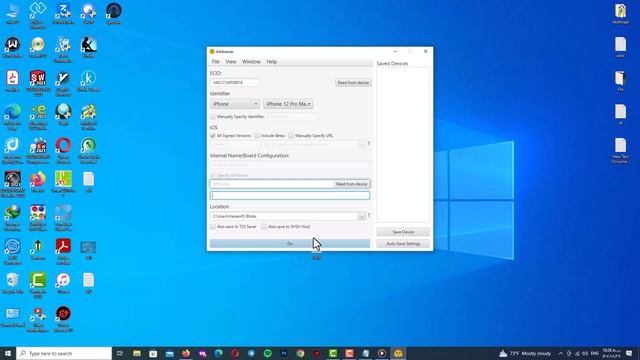Screen dimensions: 640x360
Task: Open the weather widget on taskbar
Action: tap(524, 353)
